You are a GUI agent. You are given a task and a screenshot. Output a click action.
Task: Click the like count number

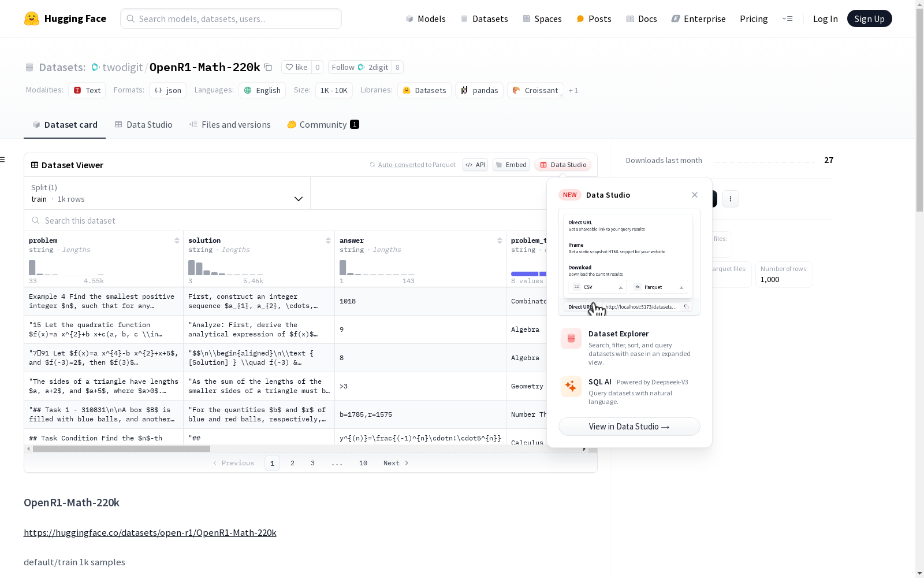[317, 67]
